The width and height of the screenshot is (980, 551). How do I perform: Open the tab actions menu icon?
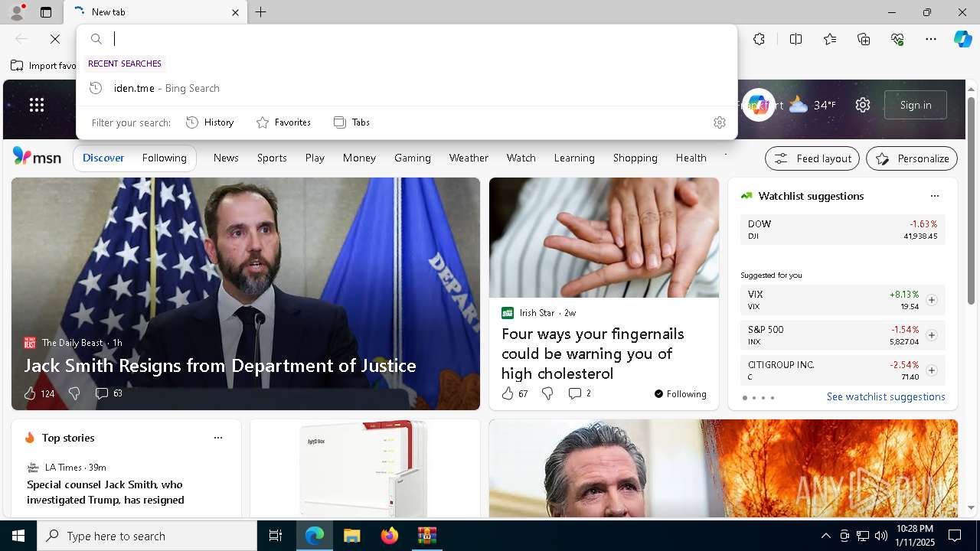coord(46,12)
